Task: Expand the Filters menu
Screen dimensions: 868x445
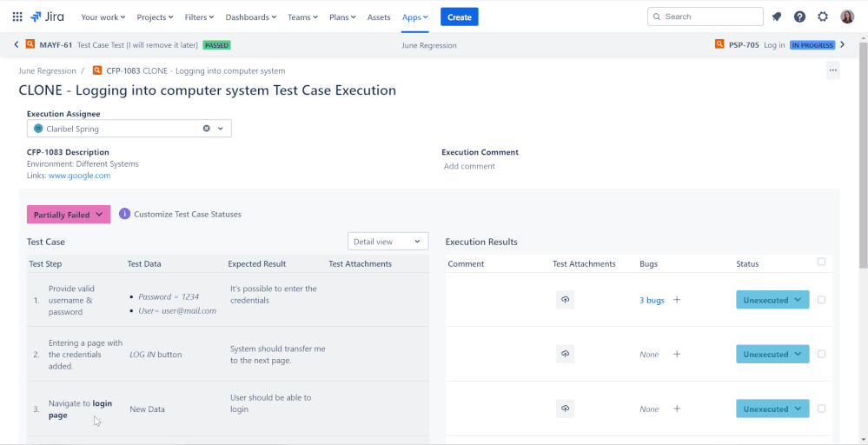Action: [x=199, y=17]
